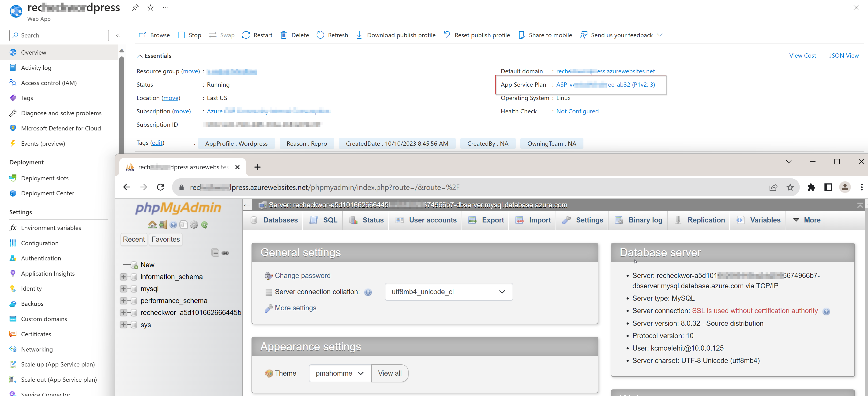Open the browser tab search chevron
Viewport: 868px width, 396px height.
coord(789,162)
